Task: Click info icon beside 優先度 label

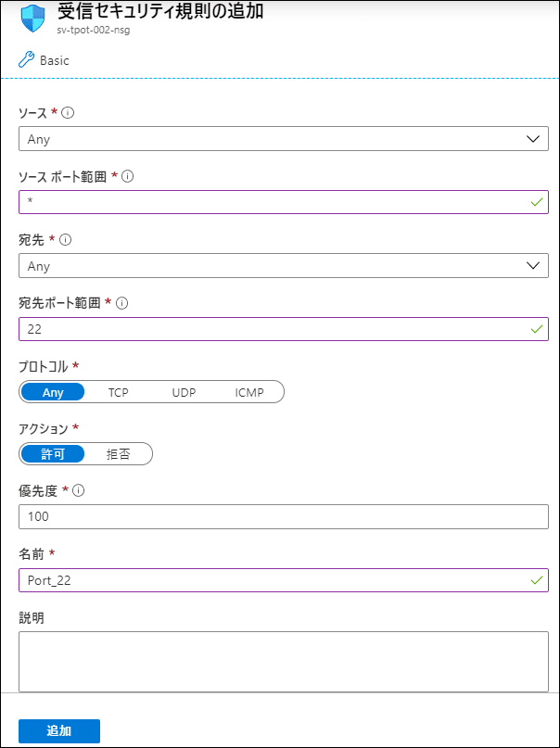Action: 79,490
